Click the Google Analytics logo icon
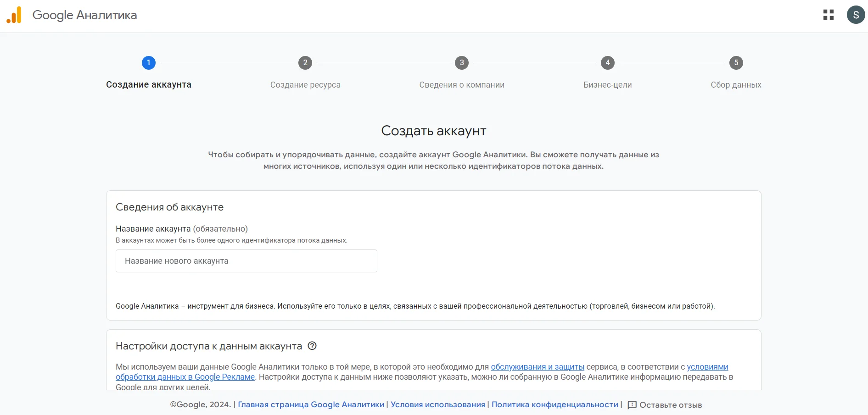 click(x=14, y=15)
